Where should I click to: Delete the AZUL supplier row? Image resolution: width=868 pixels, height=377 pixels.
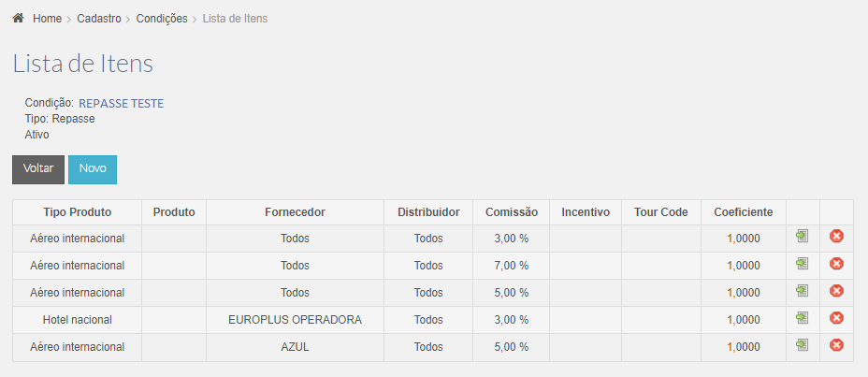[836, 345]
